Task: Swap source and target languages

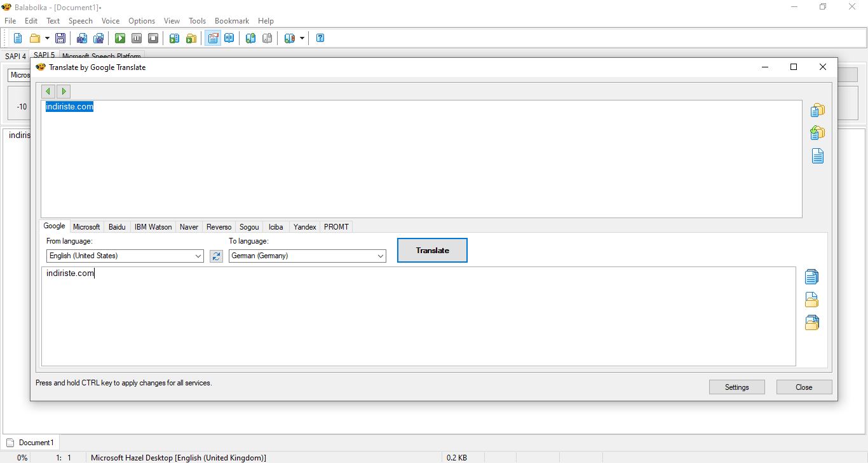Action: click(216, 256)
